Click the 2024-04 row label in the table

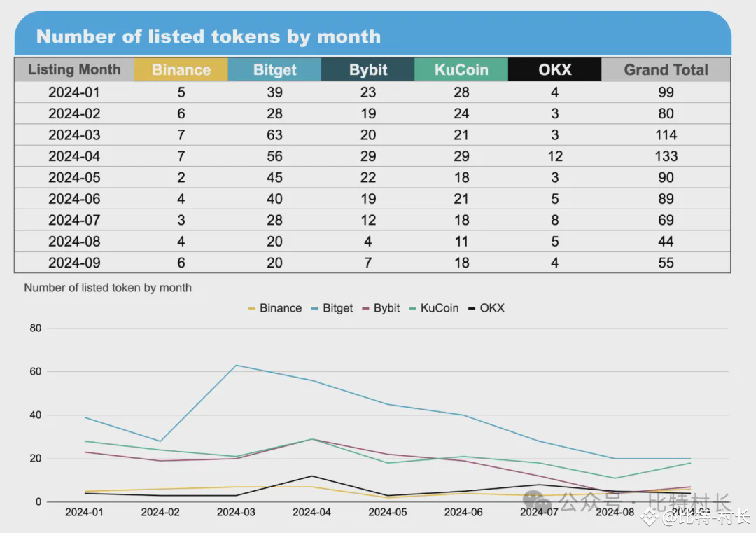pyautogui.click(x=74, y=155)
